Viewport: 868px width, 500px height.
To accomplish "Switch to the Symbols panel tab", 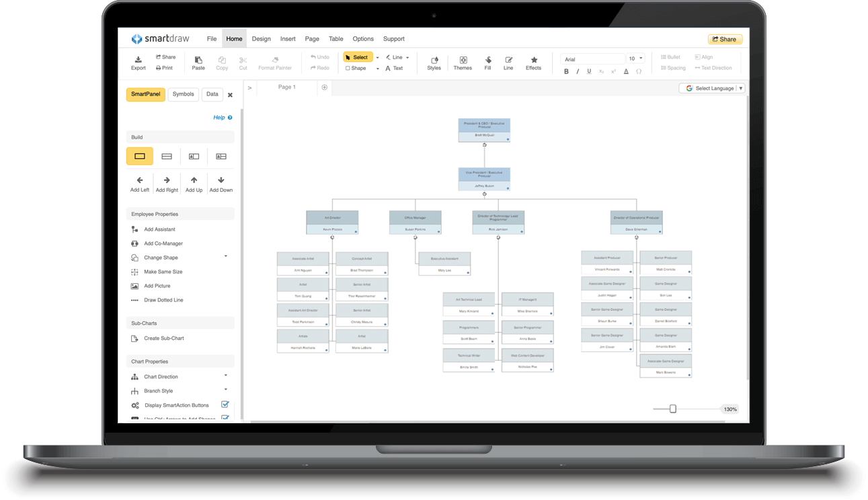I will pyautogui.click(x=183, y=94).
